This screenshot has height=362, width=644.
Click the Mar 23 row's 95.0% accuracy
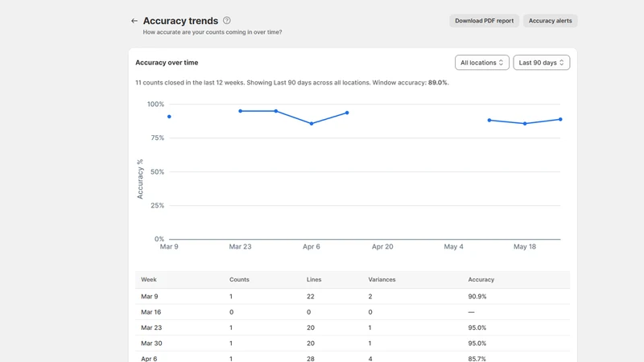coord(477,327)
